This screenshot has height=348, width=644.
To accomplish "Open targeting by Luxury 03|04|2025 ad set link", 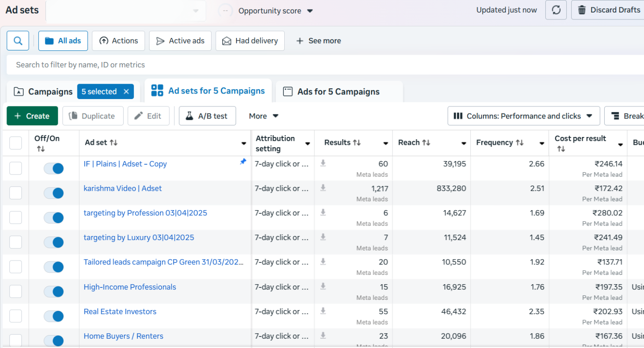I will [x=139, y=237].
